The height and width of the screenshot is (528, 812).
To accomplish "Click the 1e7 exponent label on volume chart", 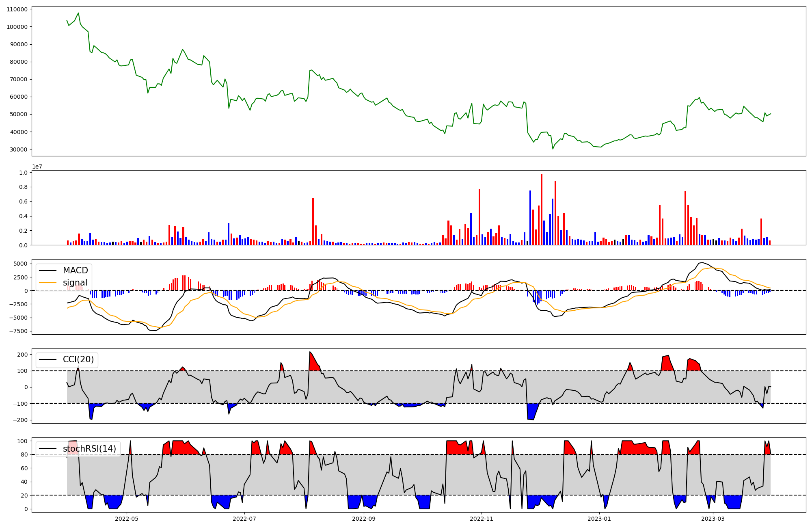I will [x=37, y=167].
